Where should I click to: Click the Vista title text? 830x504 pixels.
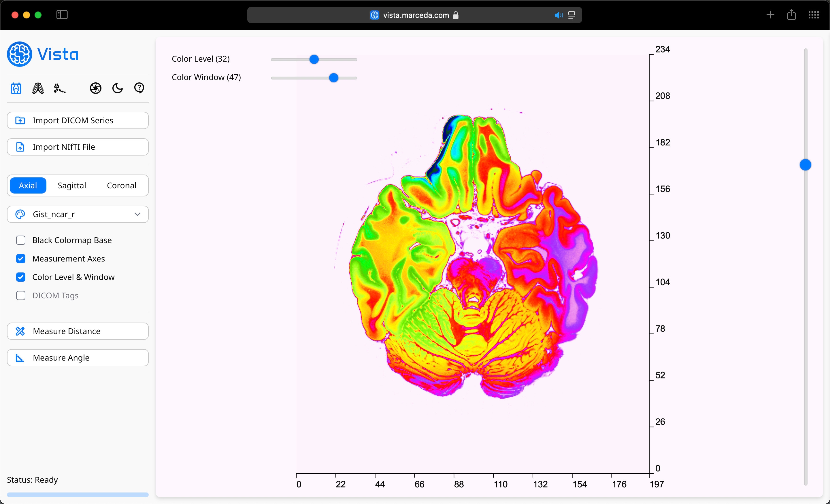pyautogui.click(x=58, y=54)
